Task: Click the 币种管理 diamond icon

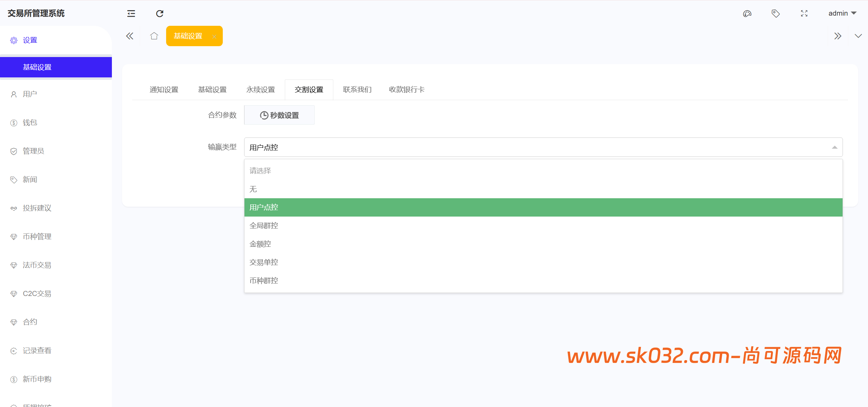Action: click(14, 237)
